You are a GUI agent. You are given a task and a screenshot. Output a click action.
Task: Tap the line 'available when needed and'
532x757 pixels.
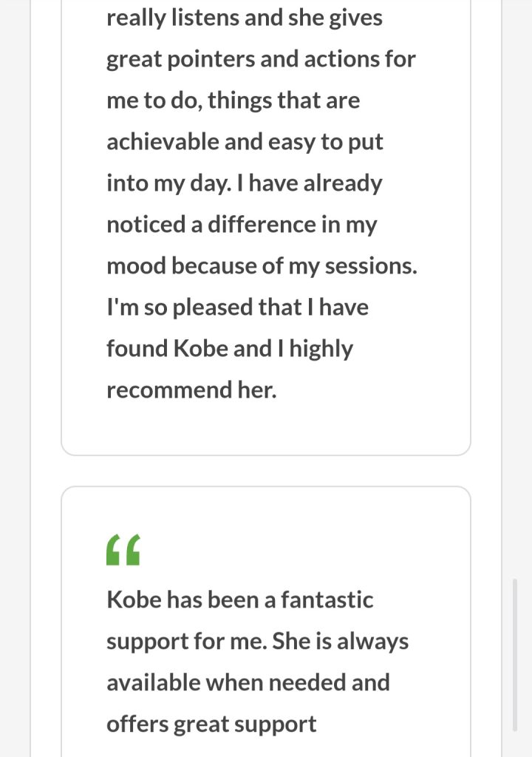[x=248, y=682]
